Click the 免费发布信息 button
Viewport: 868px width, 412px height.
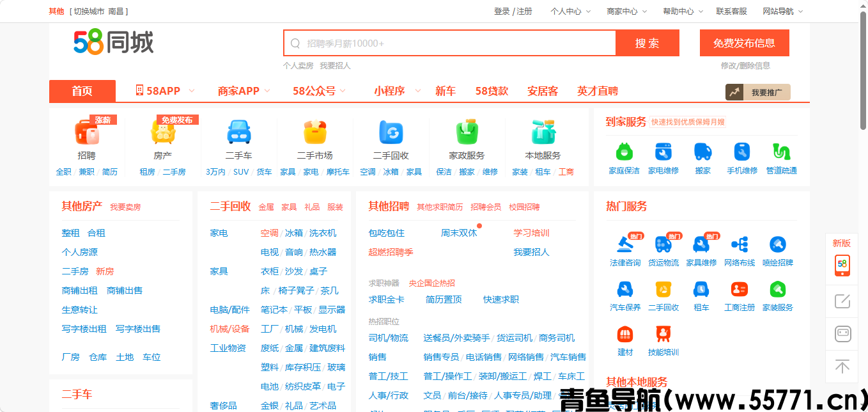coord(744,43)
